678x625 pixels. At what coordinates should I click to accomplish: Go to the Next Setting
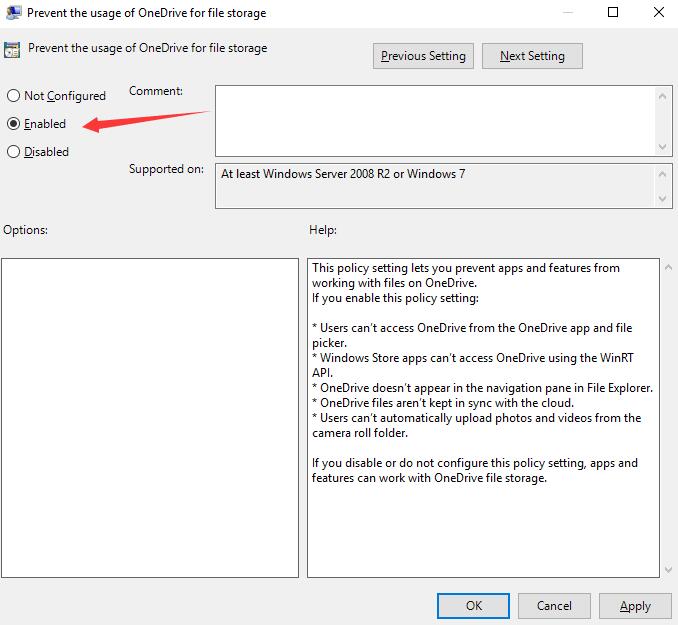click(x=532, y=56)
